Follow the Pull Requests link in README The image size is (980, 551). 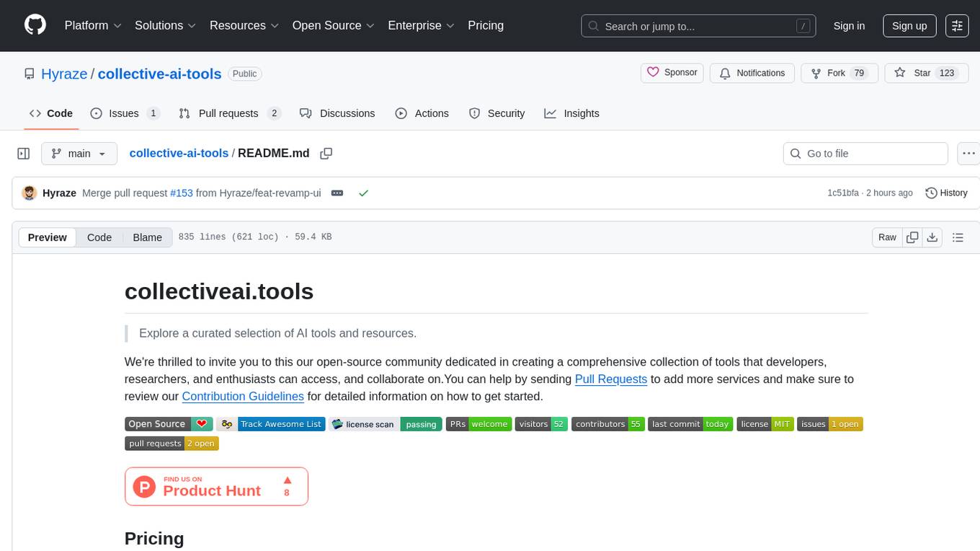611,379
